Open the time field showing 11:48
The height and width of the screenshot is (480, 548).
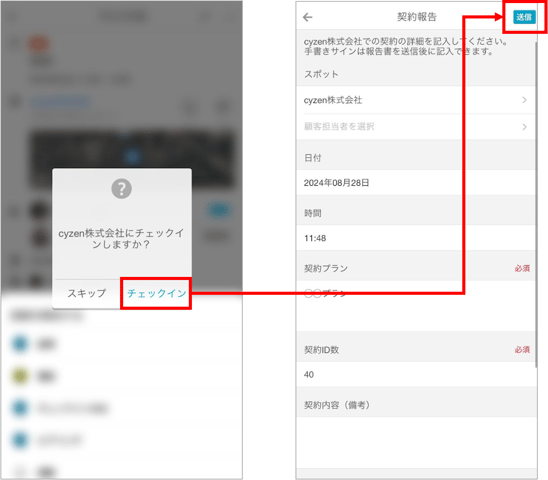tap(416, 238)
